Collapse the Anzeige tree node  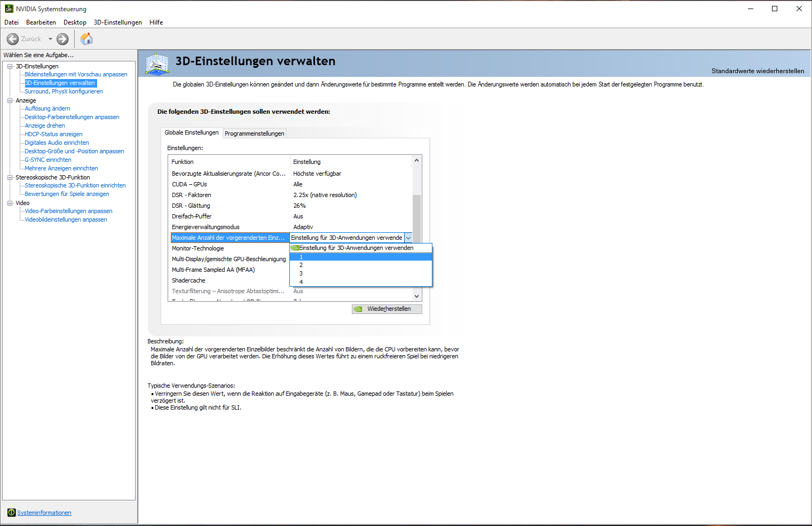point(10,100)
